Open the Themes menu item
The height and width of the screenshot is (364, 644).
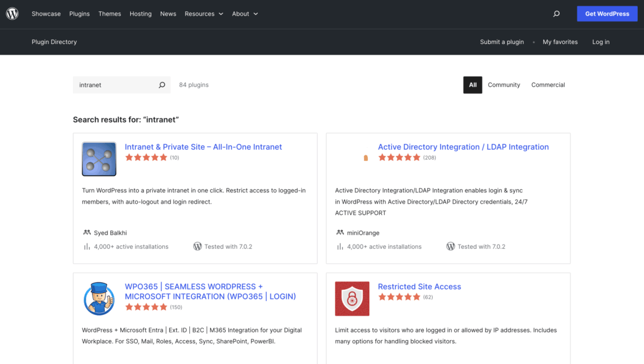tap(109, 14)
